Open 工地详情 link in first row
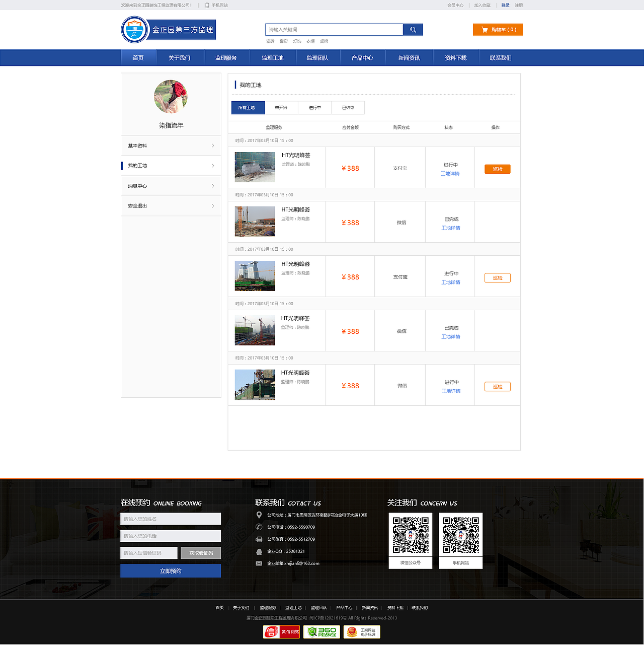Viewport: 644px width, 645px height. pos(450,174)
